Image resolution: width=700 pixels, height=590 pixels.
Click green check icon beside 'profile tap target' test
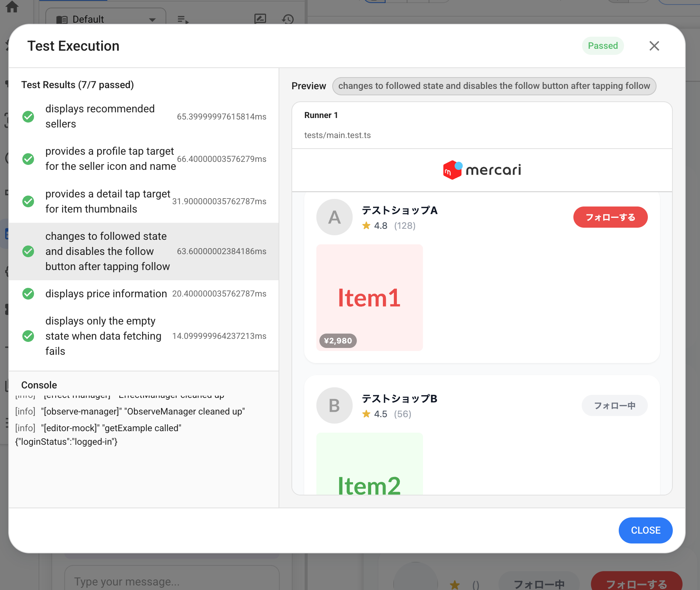[28, 159]
